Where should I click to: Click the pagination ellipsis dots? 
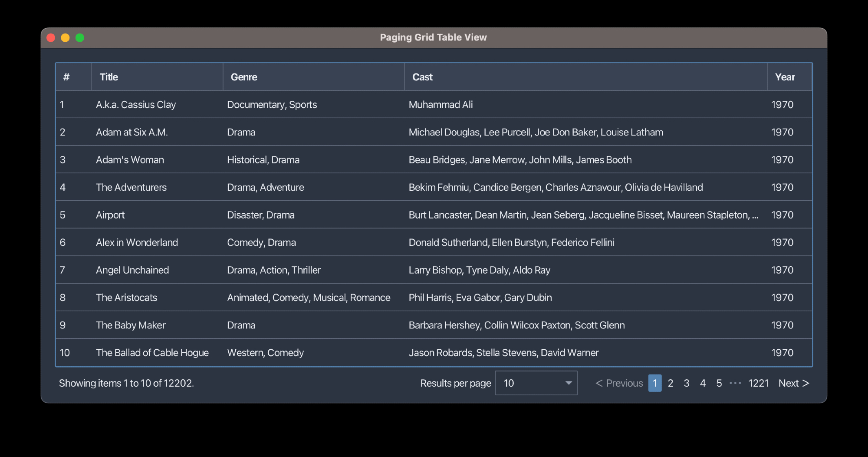735,383
